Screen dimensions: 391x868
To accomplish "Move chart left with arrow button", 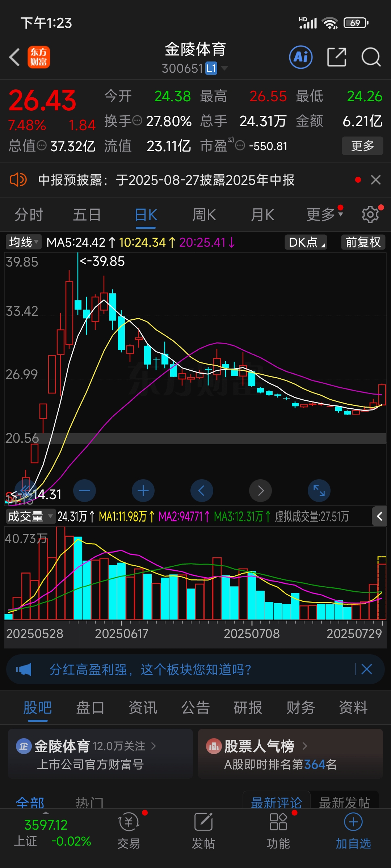I will (202, 491).
